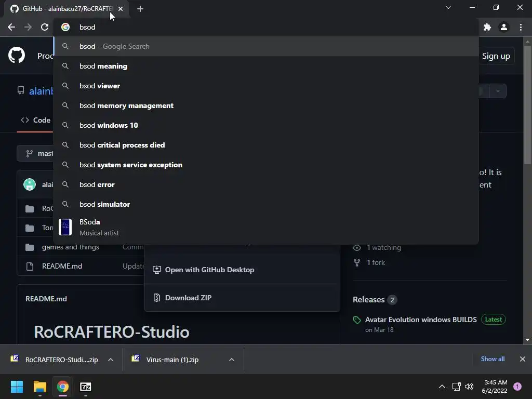Open the Windows Start menu
The height and width of the screenshot is (399, 532).
17,387
